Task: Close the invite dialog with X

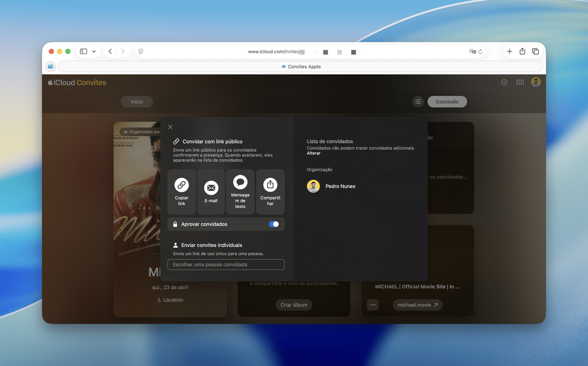Action: [170, 127]
